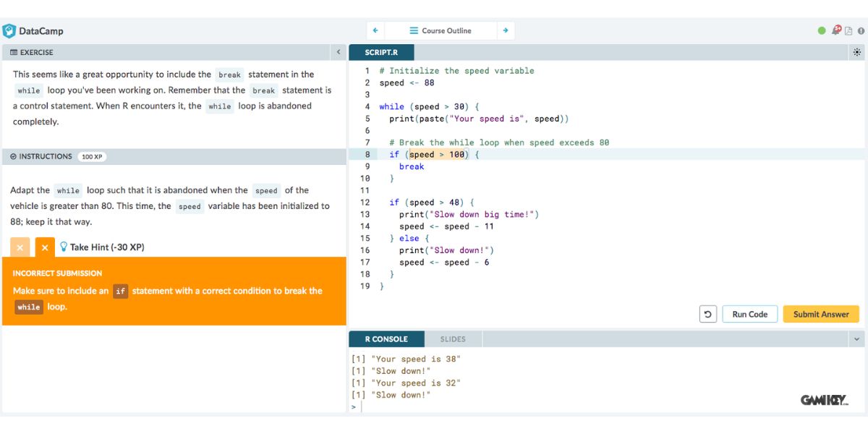
Task: Click console output 'Your speed is 38'
Action: click(x=406, y=359)
